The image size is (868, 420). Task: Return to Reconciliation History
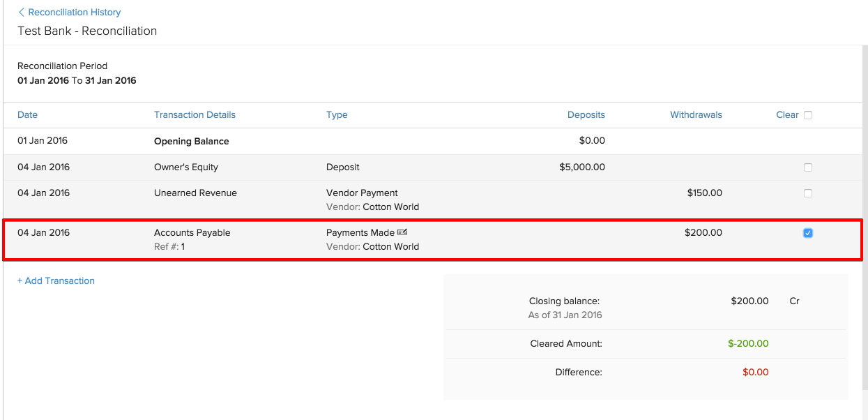tap(73, 12)
